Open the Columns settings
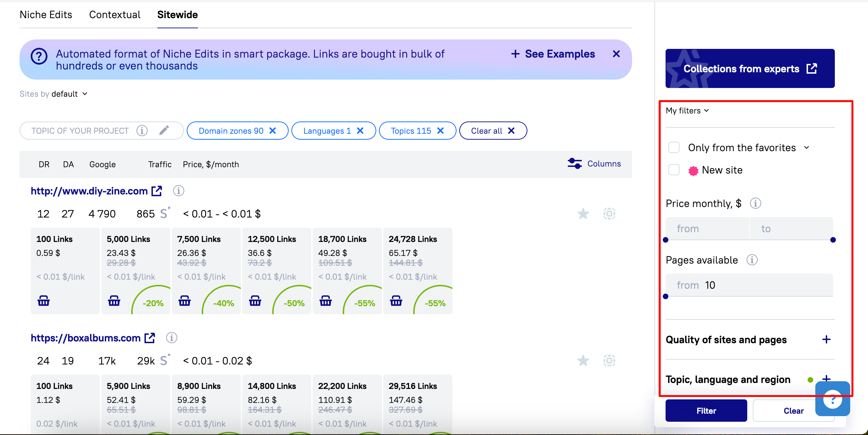This screenshot has height=435, width=868. [x=594, y=164]
